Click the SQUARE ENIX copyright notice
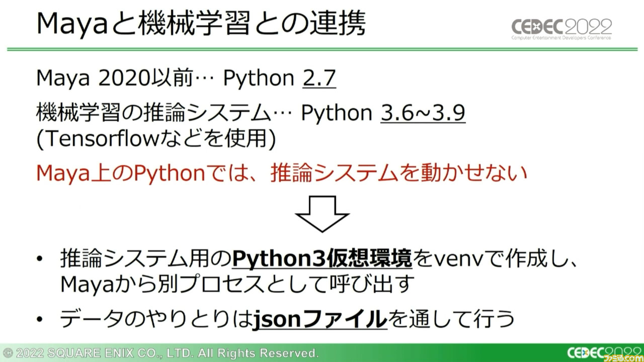The image size is (644, 362). click(x=161, y=353)
